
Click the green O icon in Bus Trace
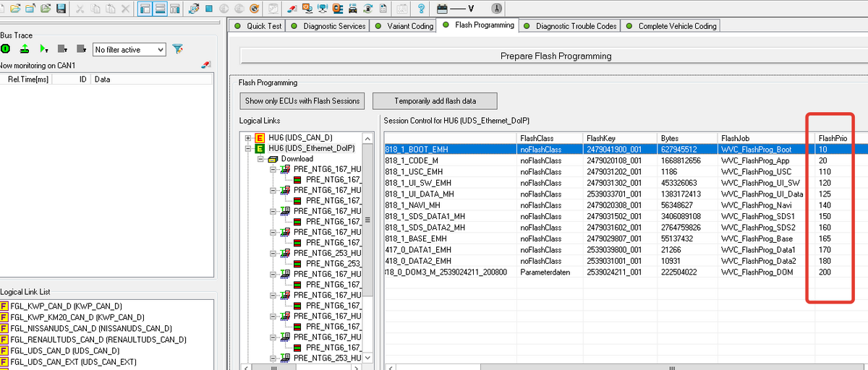point(6,49)
